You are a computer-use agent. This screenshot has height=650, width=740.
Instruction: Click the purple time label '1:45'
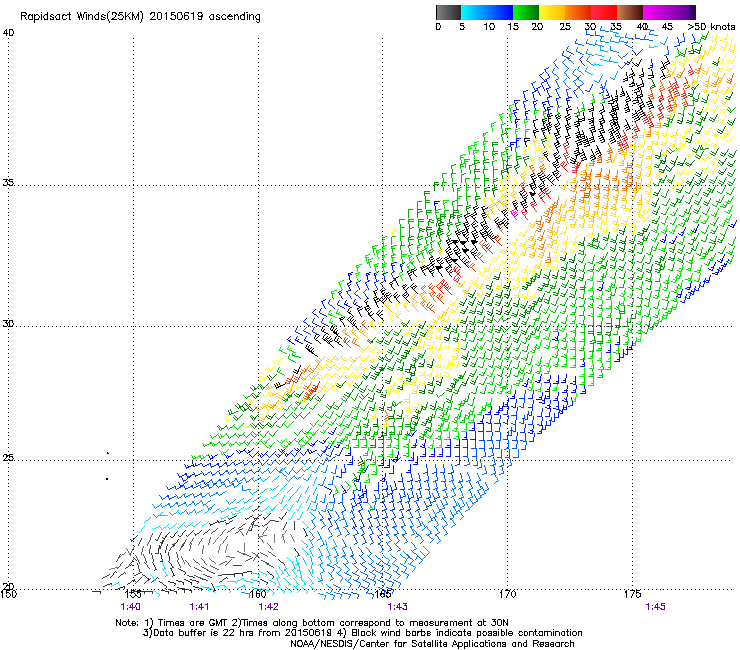pos(656,607)
